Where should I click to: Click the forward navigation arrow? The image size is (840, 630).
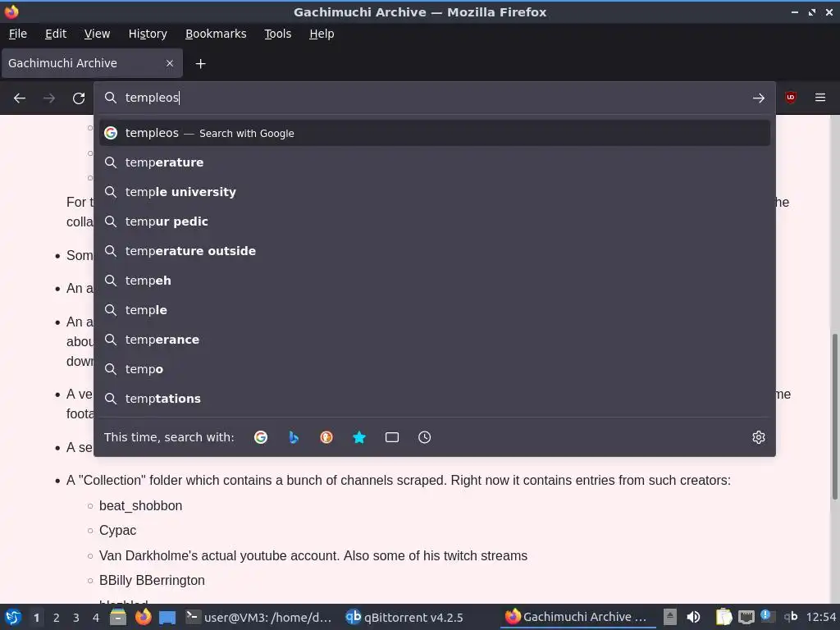(x=48, y=98)
